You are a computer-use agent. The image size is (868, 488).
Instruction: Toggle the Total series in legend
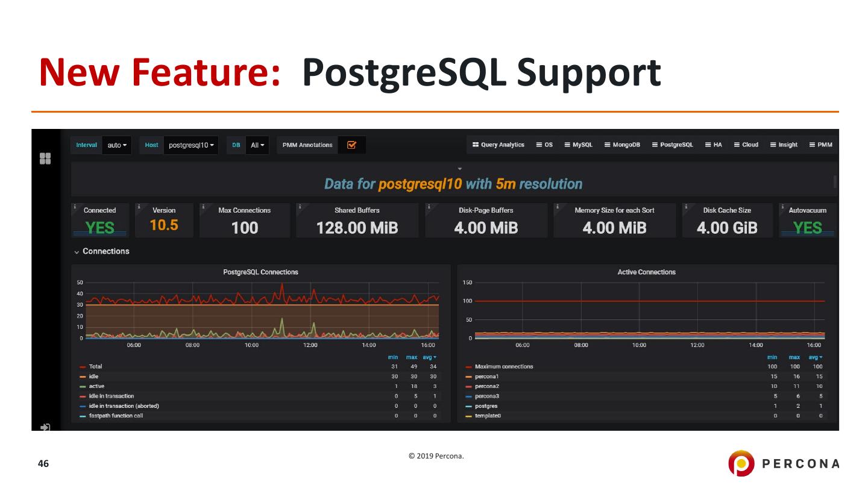point(95,366)
